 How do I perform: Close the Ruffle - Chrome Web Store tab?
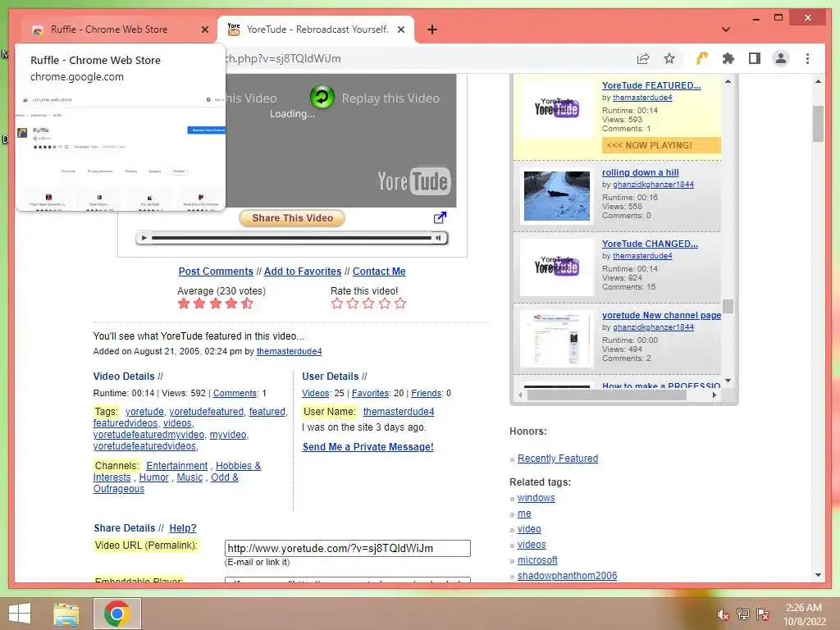[x=204, y=30]
